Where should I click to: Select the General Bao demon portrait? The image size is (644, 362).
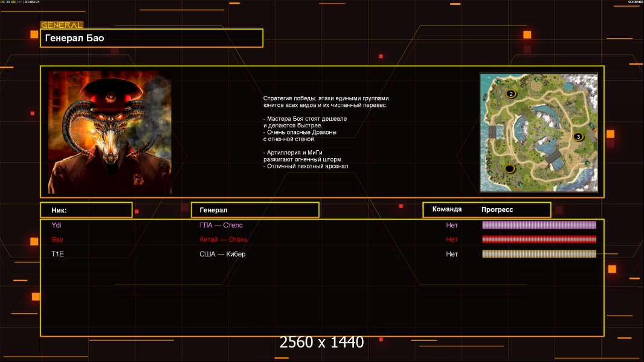(x=110, y=132)
